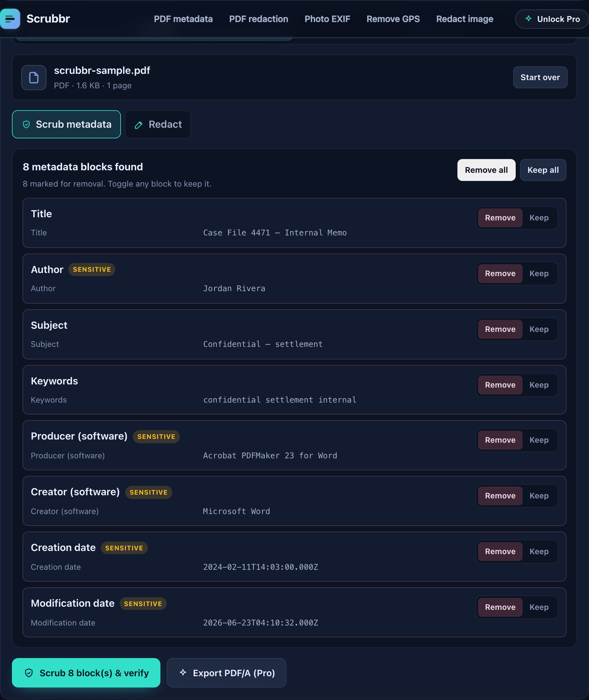Click SENSITIVE badge next to Producer (software)
The width and height of the screenshot is (589, 700).
pos(156,437)
